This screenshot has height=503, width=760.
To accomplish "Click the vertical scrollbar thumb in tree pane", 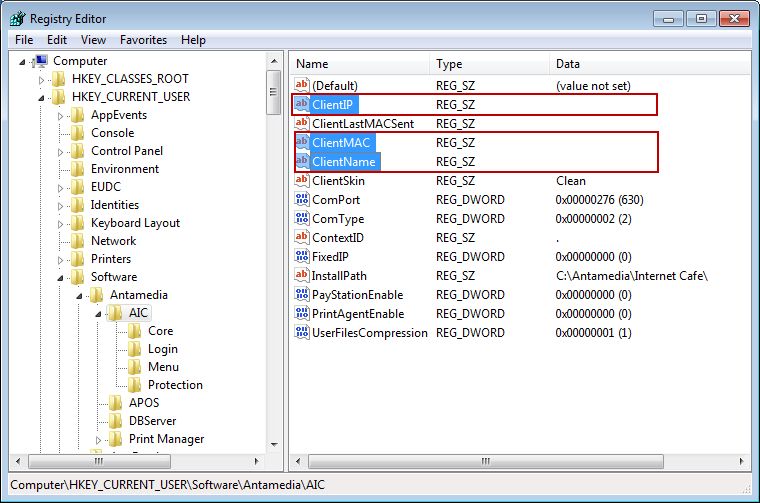I will [274, 92].
